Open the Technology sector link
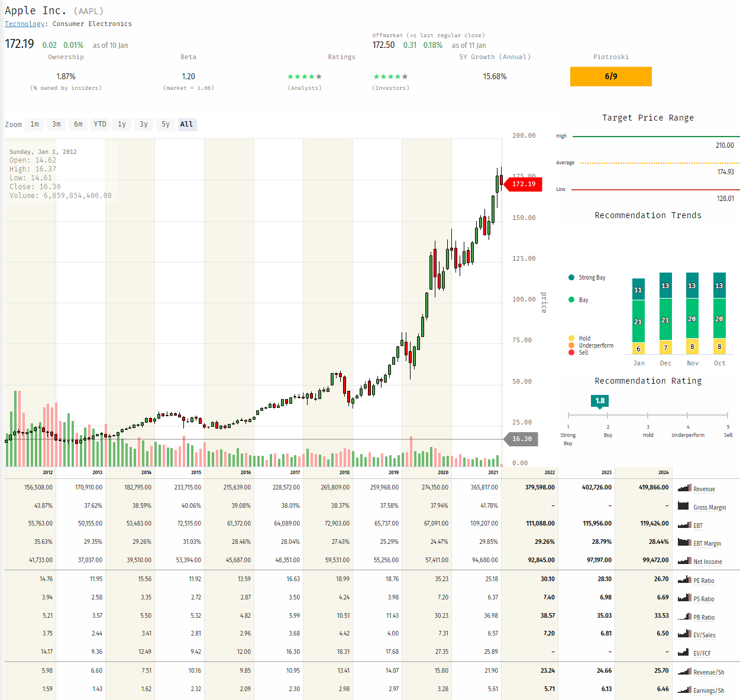The height and width of the screenshot is (700, 740). (24, 24)
